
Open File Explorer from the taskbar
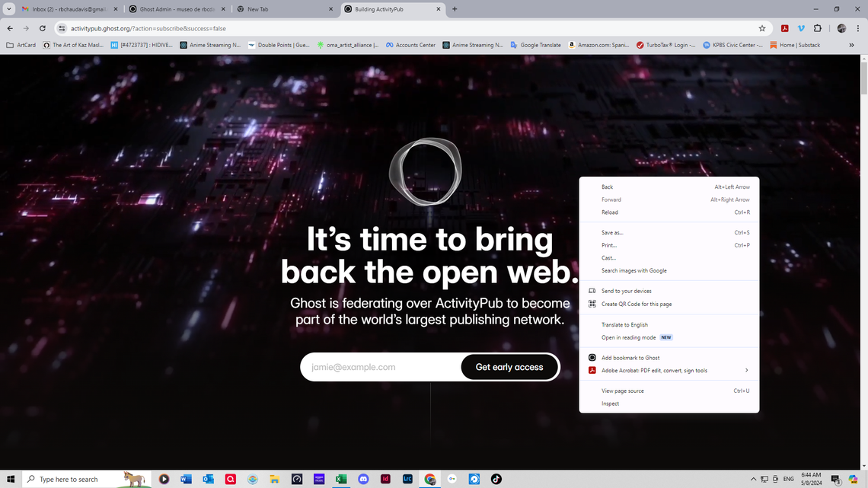(x=275, y=479)
